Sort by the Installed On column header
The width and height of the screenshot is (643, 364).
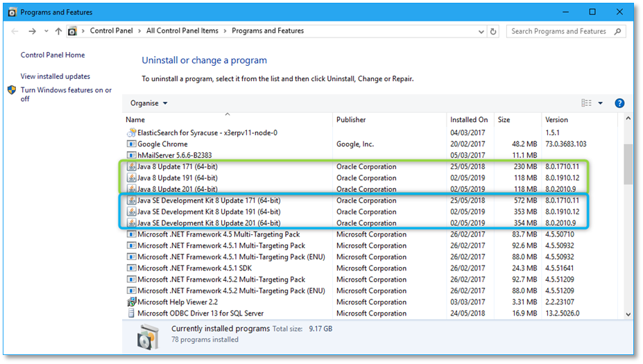coord(470,120)
